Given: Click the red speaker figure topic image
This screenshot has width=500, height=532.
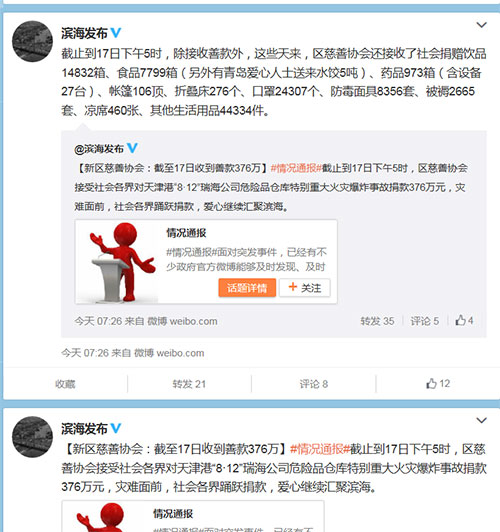Looking at the screenshot, I should (117, 262).
